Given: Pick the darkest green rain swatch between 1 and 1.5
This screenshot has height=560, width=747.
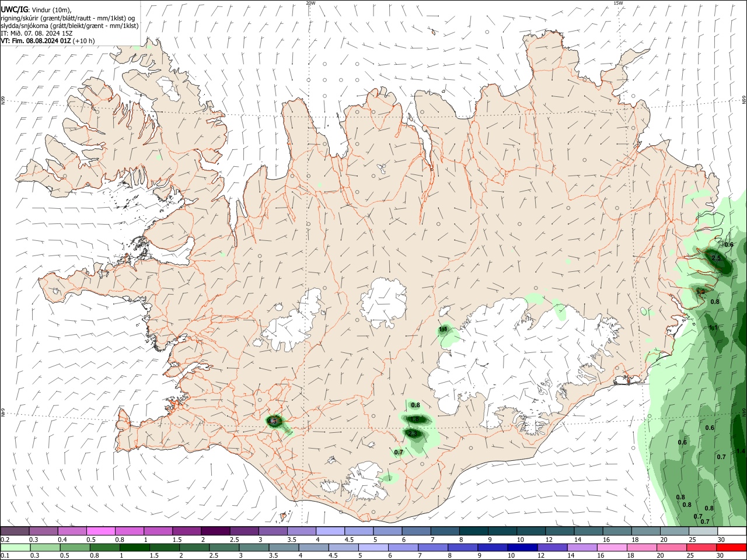Looking at the screenshot, I should [x=136, y=548].
